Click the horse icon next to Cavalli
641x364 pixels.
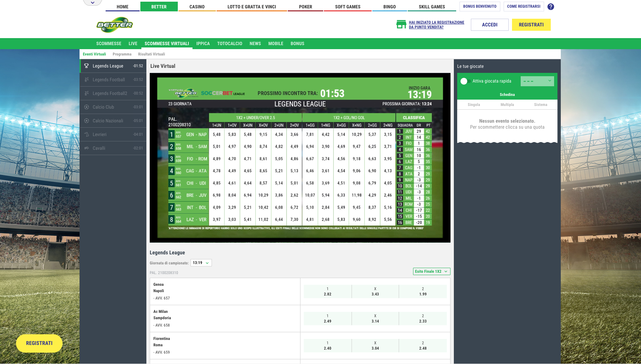point(87,148)
